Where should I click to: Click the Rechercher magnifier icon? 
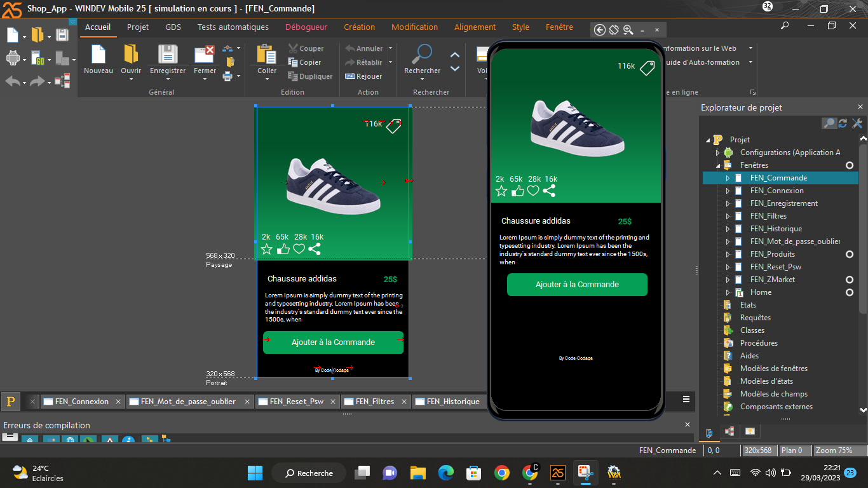tap(422, 55)
